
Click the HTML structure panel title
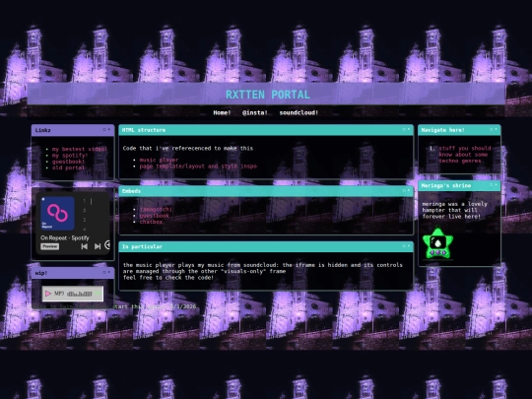144,130
